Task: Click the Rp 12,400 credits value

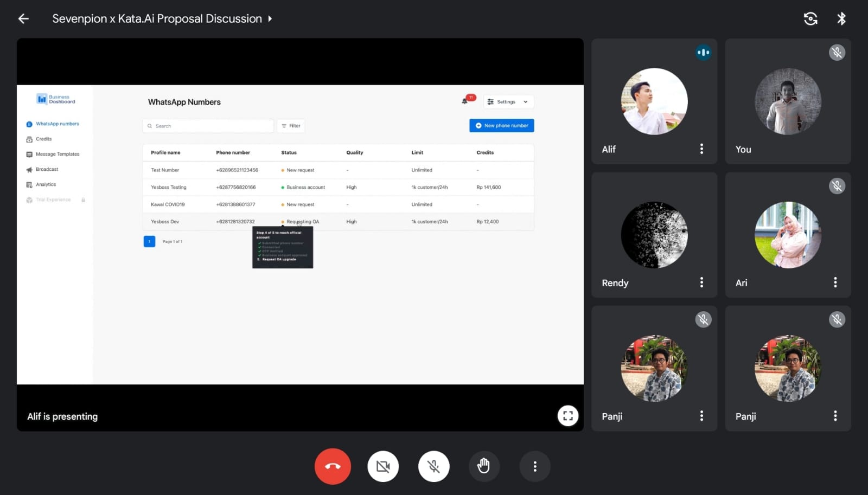Action: point(488,222)
